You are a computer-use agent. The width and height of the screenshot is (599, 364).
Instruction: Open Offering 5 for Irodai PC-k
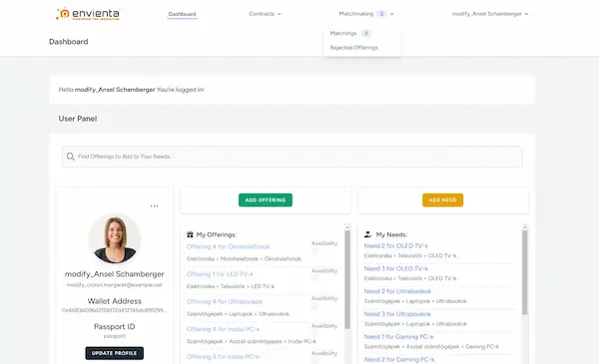223,357
